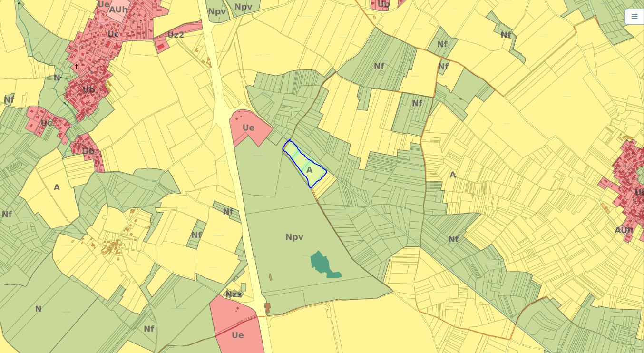Screen dimensions: 644x353
Task: Click the black cross symbol in the village
Action: (x=76, y=66)
